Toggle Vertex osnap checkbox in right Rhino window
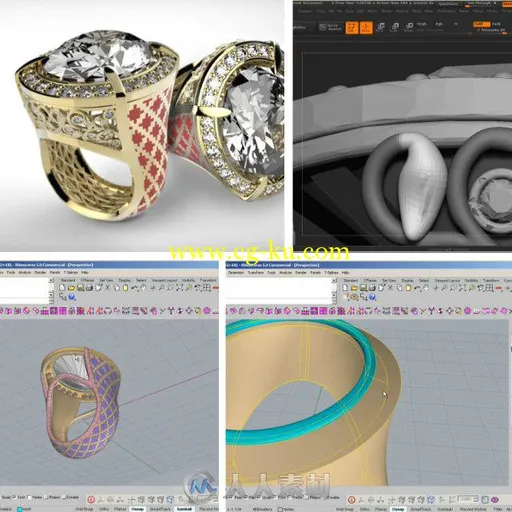This screenshot has width=512, height=512. [x=291, y=498]
